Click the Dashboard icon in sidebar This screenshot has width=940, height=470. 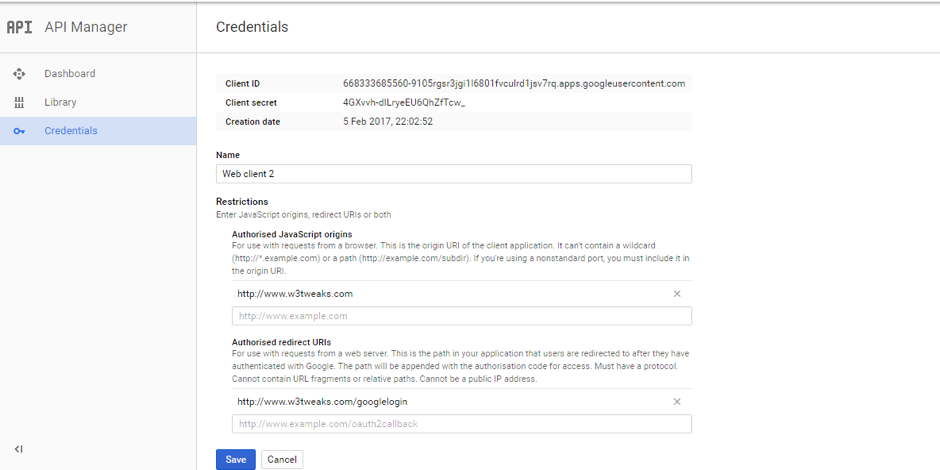click(x=19, y=74)
